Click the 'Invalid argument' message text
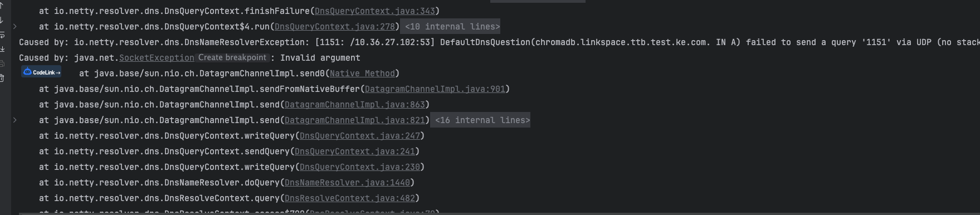Image resolution: width=980 pixels, height=215 pixels. click(x=320, y=58)
